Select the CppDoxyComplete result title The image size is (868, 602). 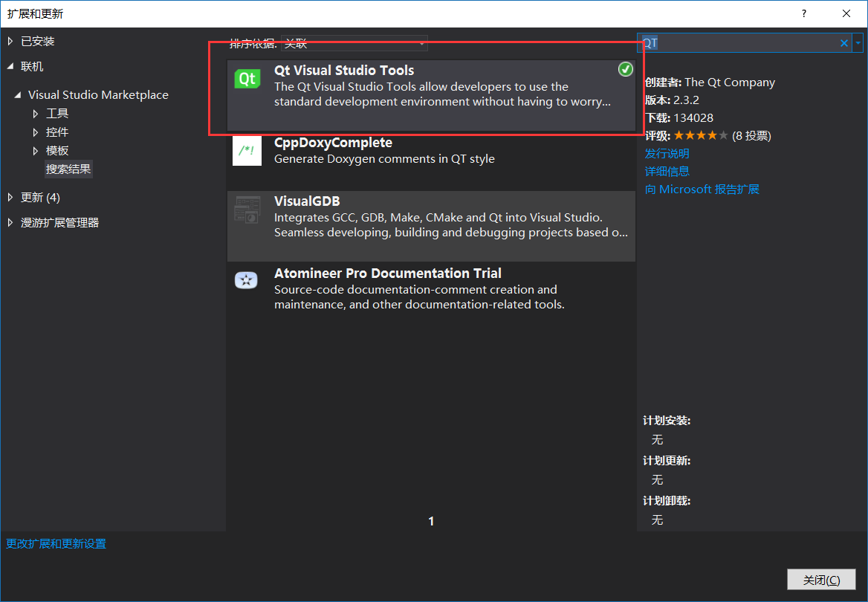click(x=333, y=143)
